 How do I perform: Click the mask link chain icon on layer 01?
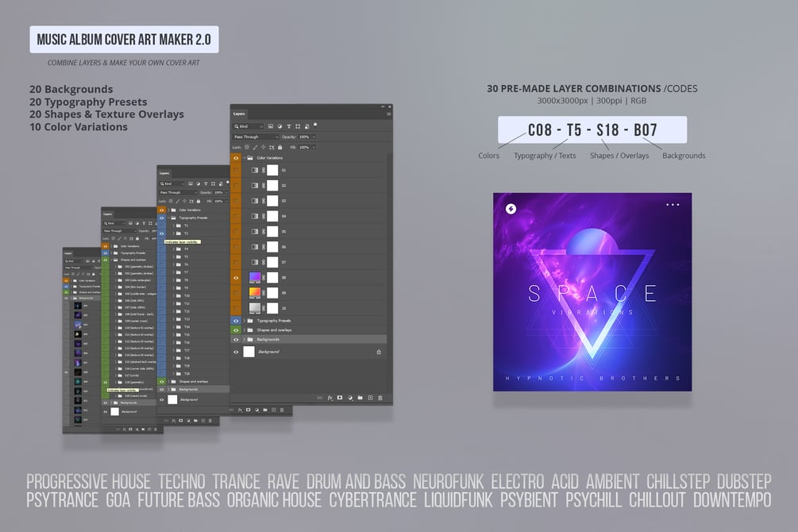click(264, 170)
